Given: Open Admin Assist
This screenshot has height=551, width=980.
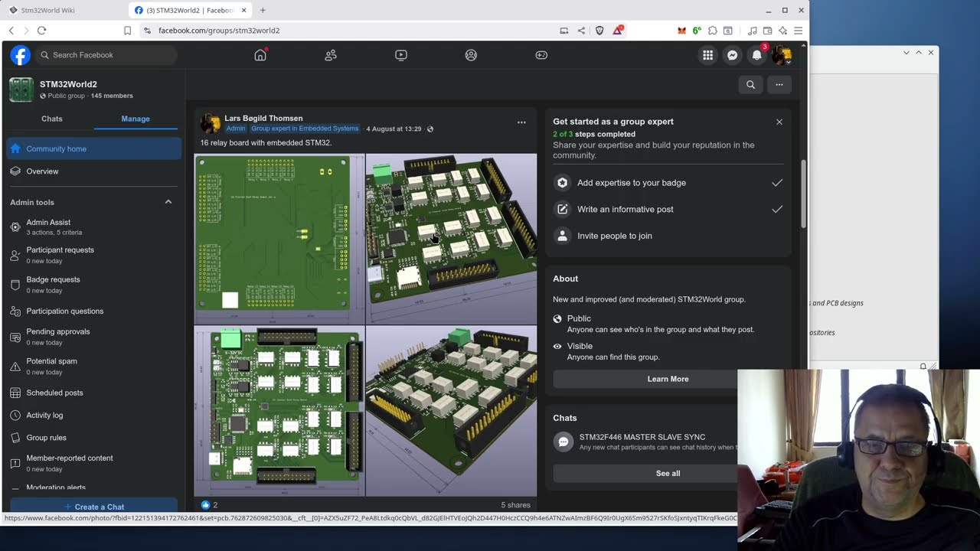Looking at the screenshot, I should click(93, 227).
